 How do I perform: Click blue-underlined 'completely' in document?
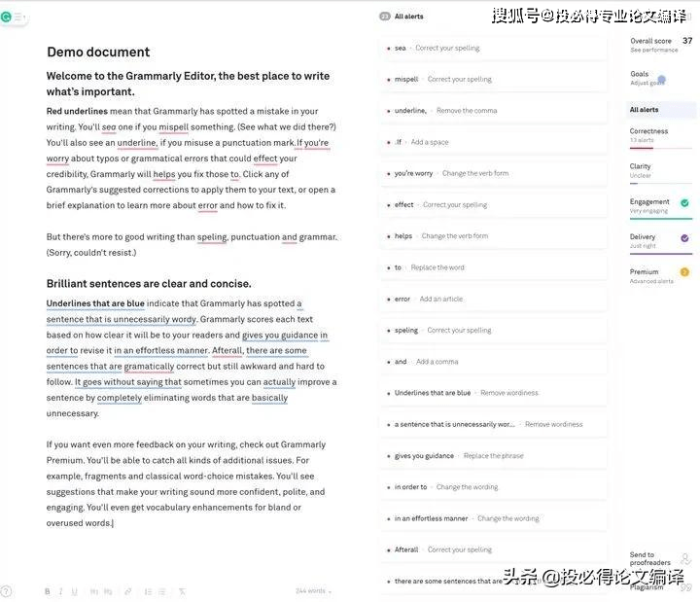(120, 398)
